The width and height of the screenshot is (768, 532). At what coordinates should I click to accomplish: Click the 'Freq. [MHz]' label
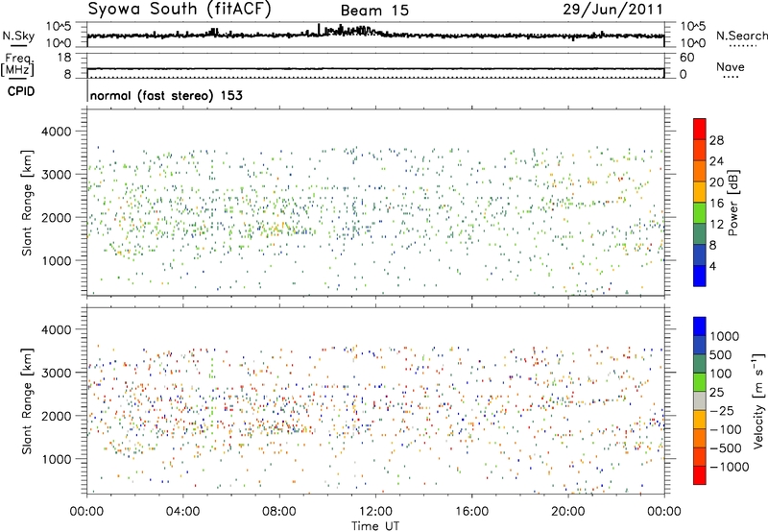coord(18,64)
